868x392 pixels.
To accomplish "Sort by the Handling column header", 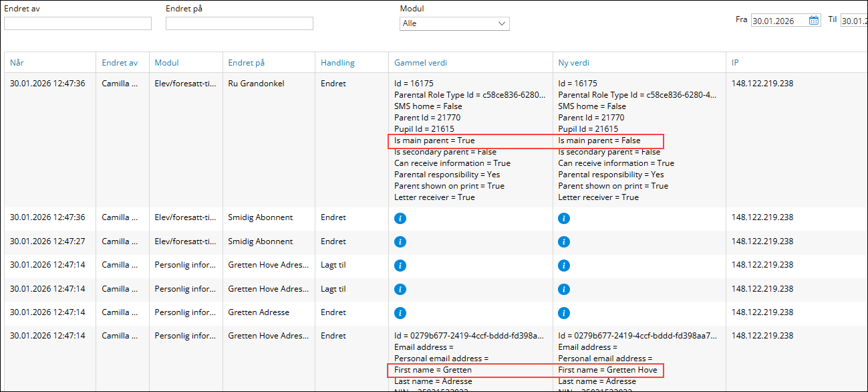I will pyautogui.click(x=337, y=63).
